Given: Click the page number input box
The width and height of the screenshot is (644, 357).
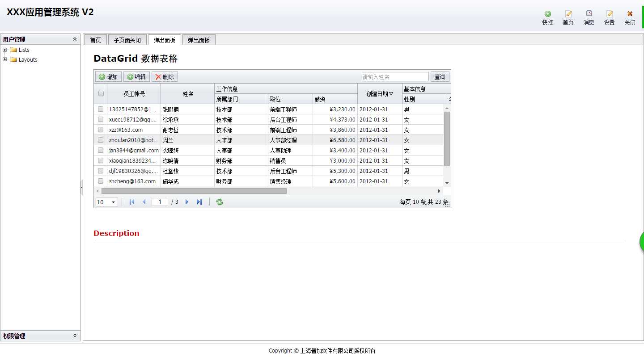Looking at the screenshot, I should 160,202.
